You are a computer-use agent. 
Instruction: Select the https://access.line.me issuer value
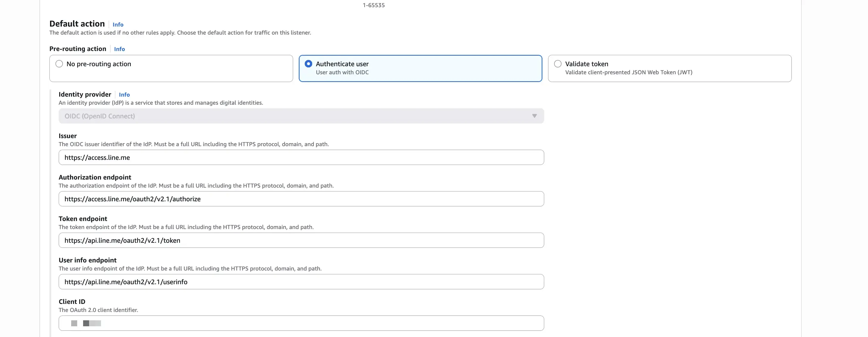(97, 157)
